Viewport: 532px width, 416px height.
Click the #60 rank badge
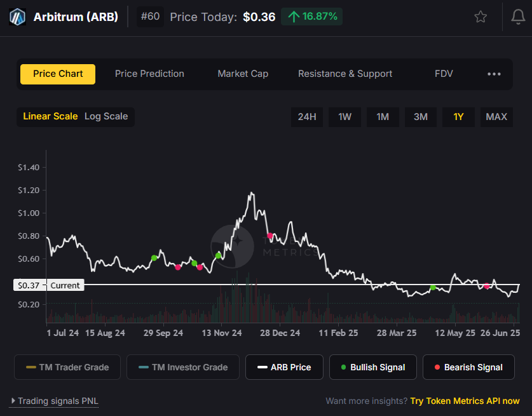pyautogui.click(x=150, y=17)
